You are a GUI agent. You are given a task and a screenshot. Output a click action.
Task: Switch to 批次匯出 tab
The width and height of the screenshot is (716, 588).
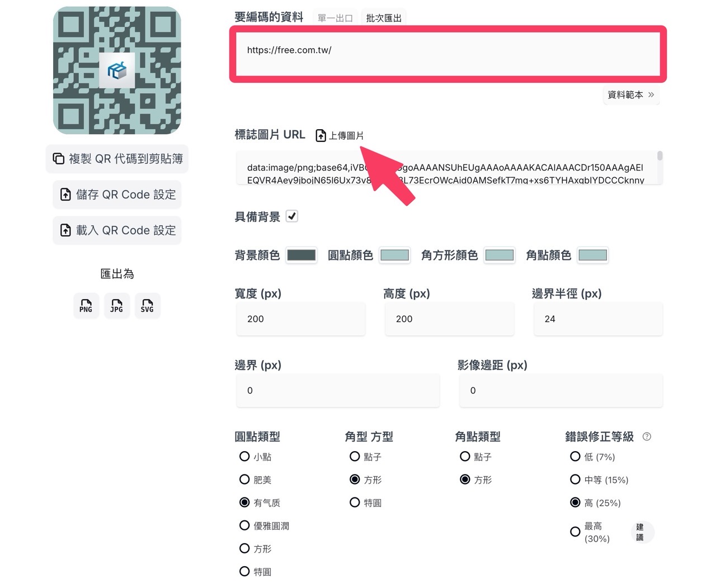tap(384, 18)
